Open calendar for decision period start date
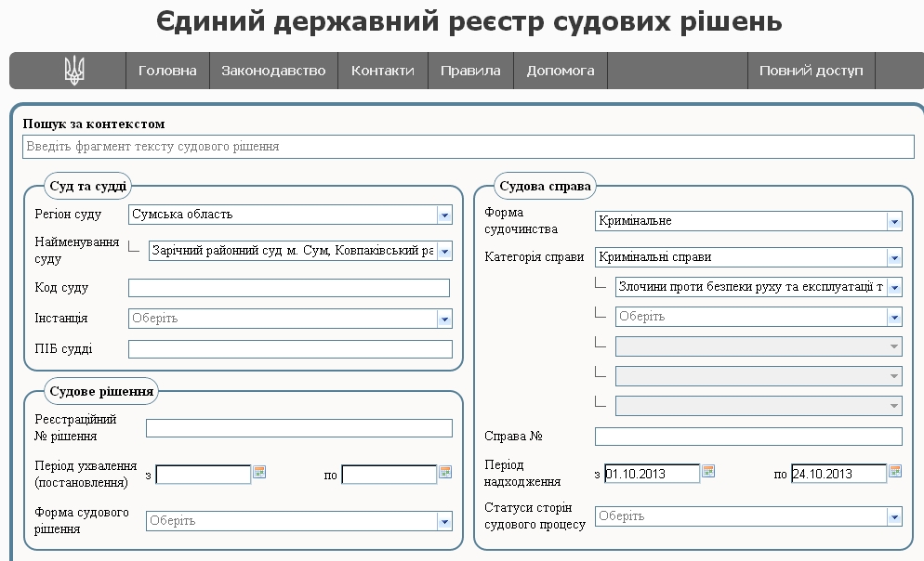The height and width of the screenshot is (561, 924). pyautogui.click(x=259, y=472)
